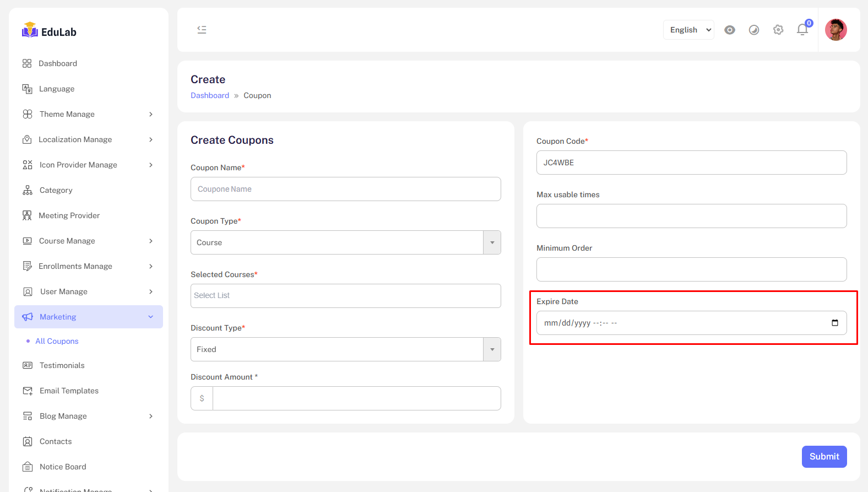This screenshot has height=492, width=868.
Task: Open the calendar picker in Expire Date
Action: click(x=835, y=323)
